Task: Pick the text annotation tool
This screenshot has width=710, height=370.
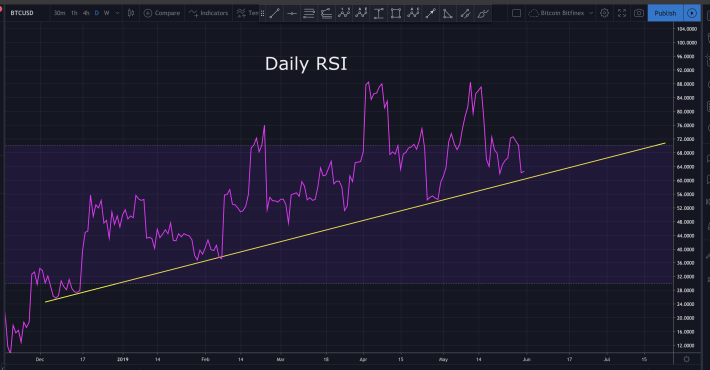Action: pos(379,14)
